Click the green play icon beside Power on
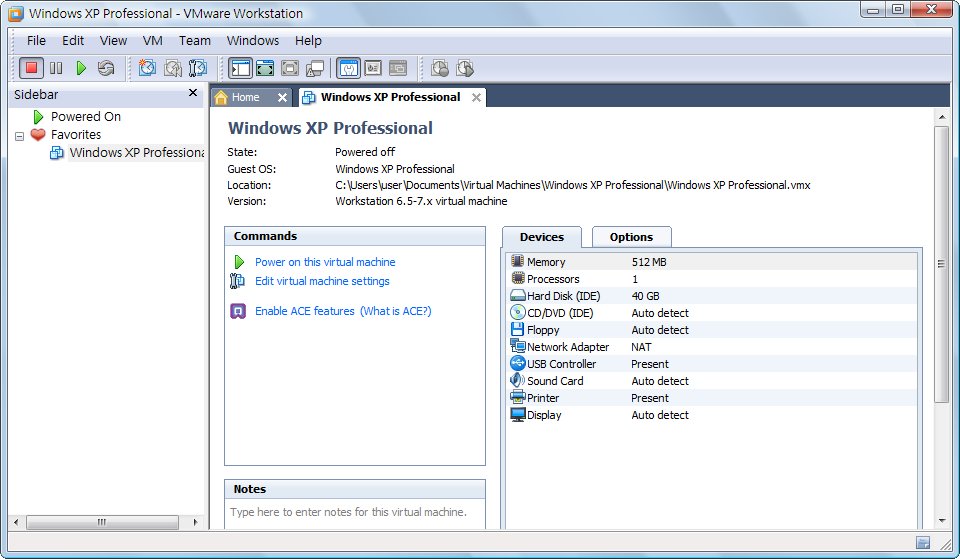The width and height of the screenshot is (960, 559). 239,262
